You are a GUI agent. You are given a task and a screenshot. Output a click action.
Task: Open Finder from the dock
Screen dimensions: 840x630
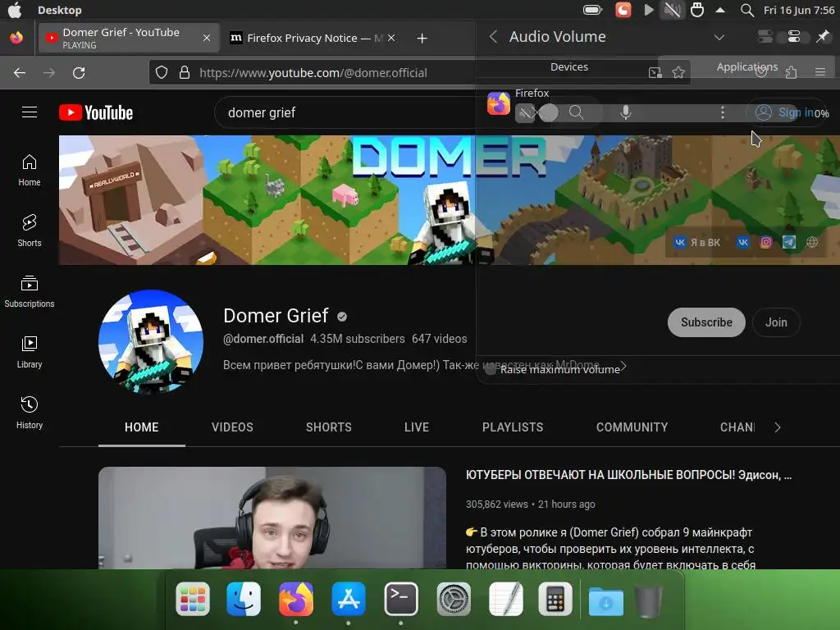[x=244, y=599]
